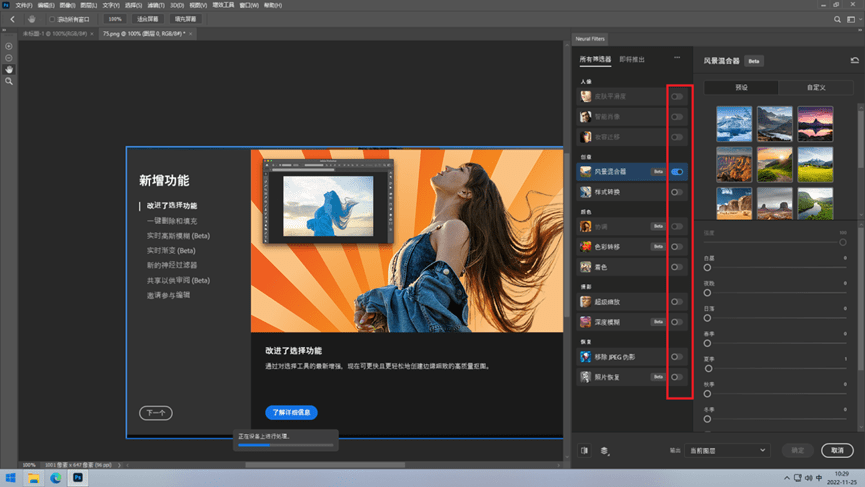Turn off the 风景混合器 filter toggle
865x487 pixels.
coord(677,172)
